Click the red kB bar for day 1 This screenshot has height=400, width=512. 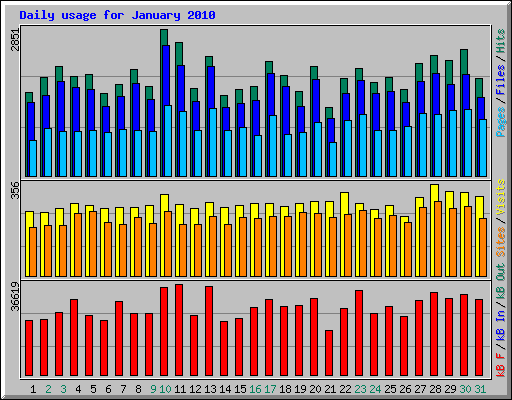(x=29, y=348)
